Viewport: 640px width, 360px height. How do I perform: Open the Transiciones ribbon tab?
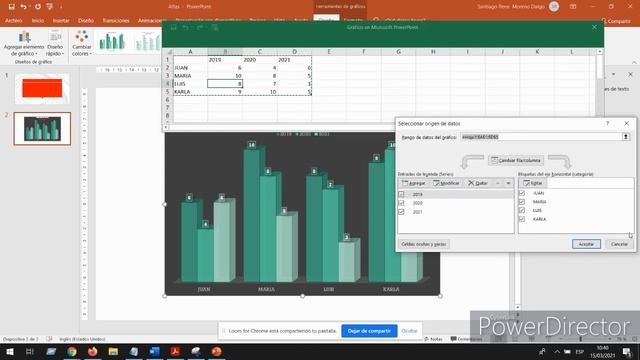click(116, 20)
